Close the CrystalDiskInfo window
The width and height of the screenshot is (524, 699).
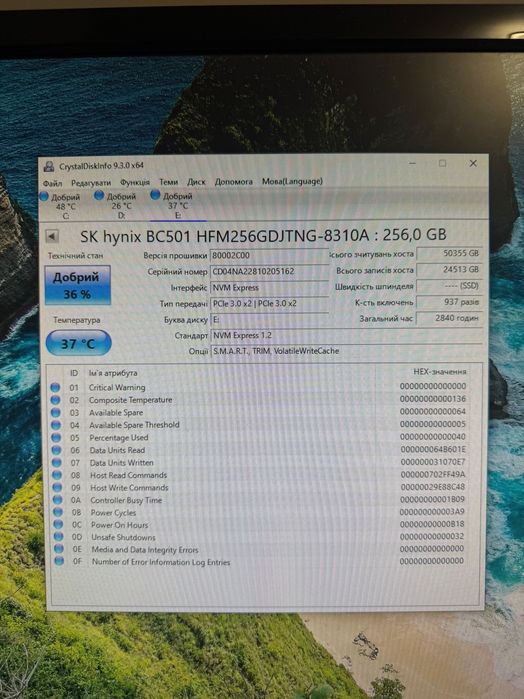tap(473, 164)
